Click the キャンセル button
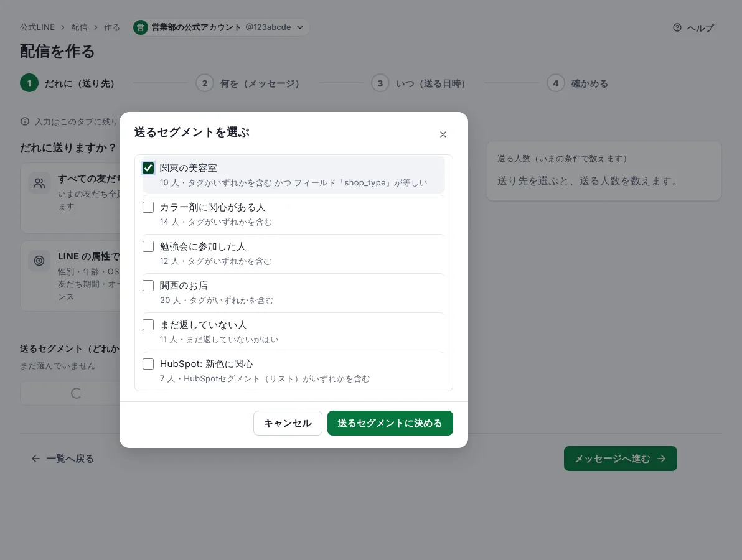Viewport: 742px width, 560px height. (288, 423)
